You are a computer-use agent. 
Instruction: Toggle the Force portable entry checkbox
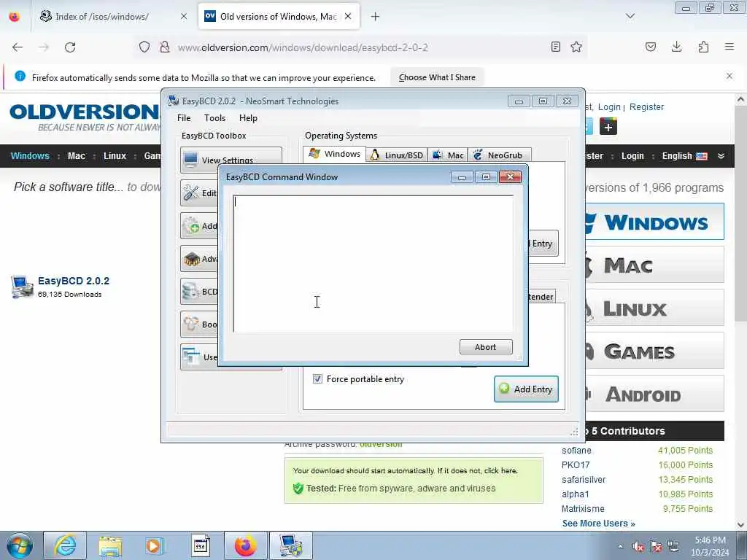pyautogui.click(x=317, y=379)
